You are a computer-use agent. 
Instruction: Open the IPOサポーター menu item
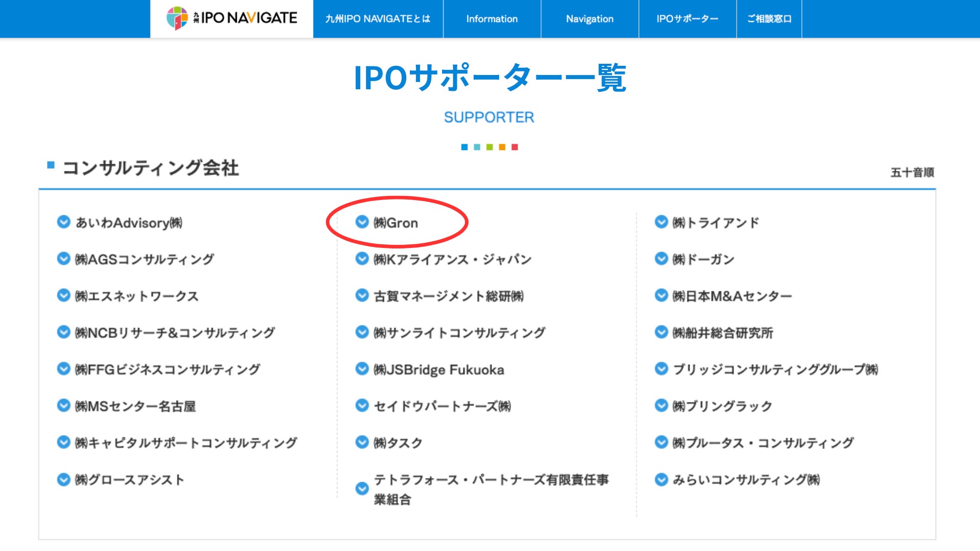tap(687, 19)
